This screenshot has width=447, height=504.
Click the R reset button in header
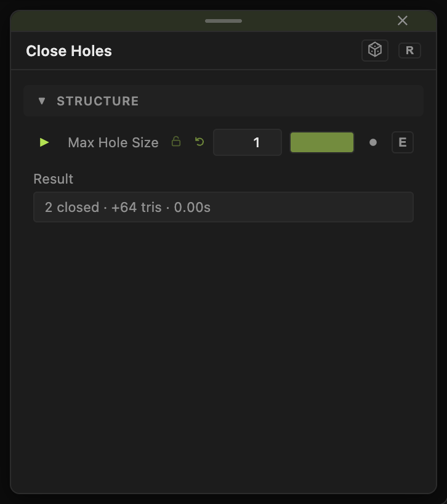[409, 51]
